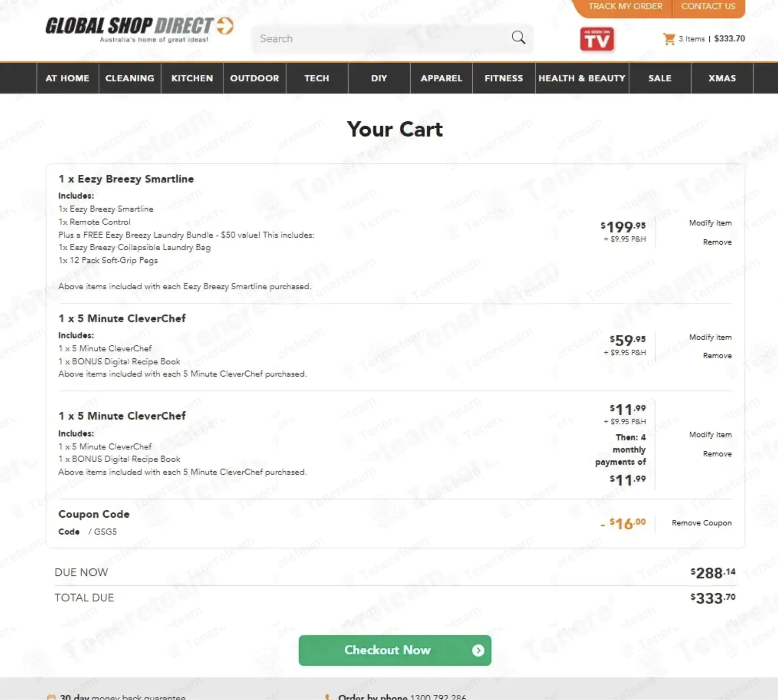
Task: Click the DUE NOW amount $288.14
Action: coord(712,573)
